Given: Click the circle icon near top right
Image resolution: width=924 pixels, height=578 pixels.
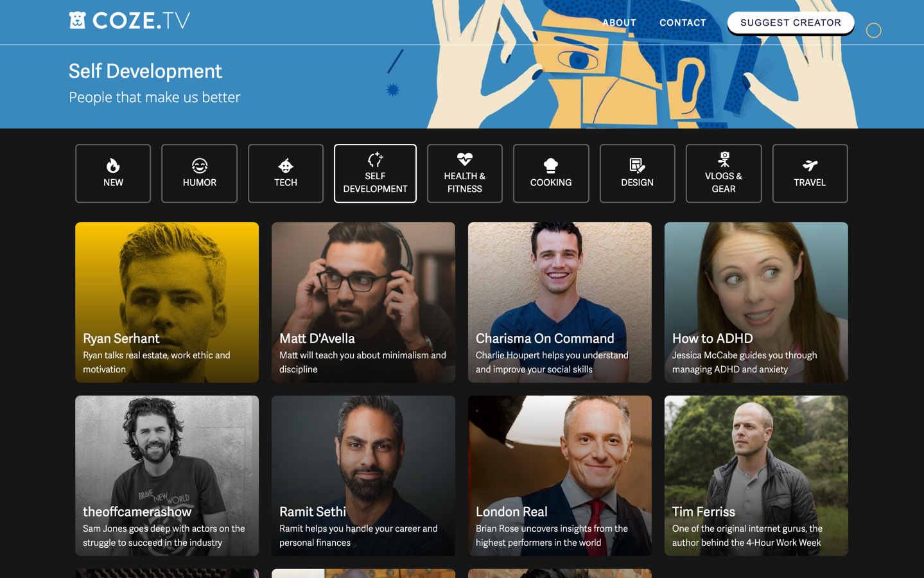Looking at the screenshot, I should pos(873,30).
